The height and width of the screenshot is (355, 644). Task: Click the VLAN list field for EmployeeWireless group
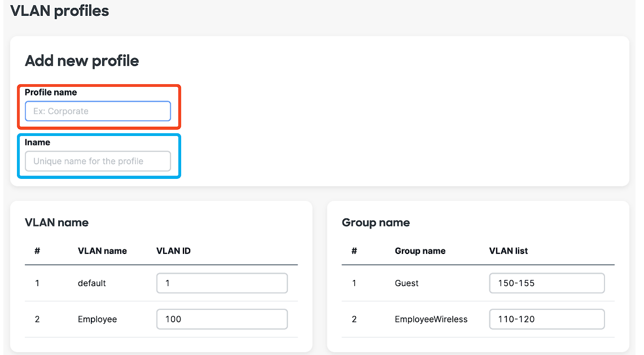click(x=546, y=319)
